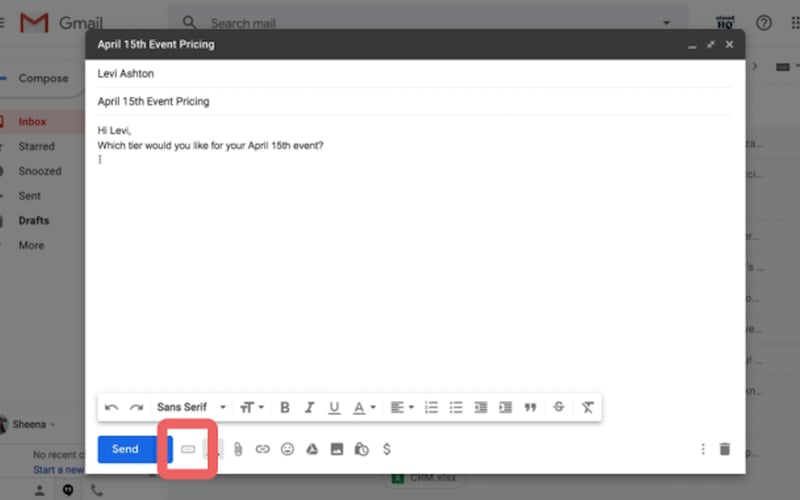Expand More in the sidebar

(31, 245)
